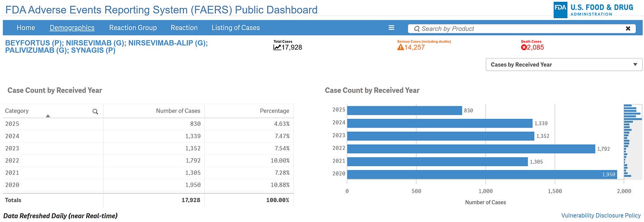Open the Reaction tab

click(x=184, y=27)
